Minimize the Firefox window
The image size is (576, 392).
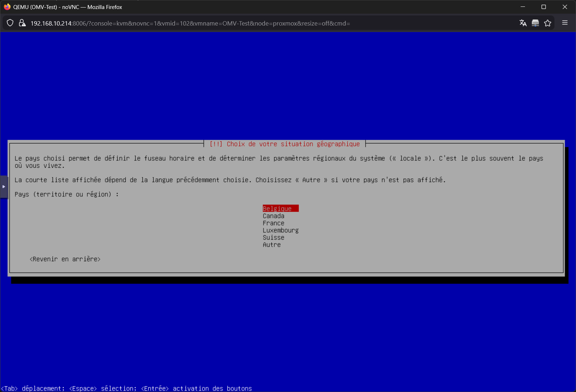pos(523,7)
